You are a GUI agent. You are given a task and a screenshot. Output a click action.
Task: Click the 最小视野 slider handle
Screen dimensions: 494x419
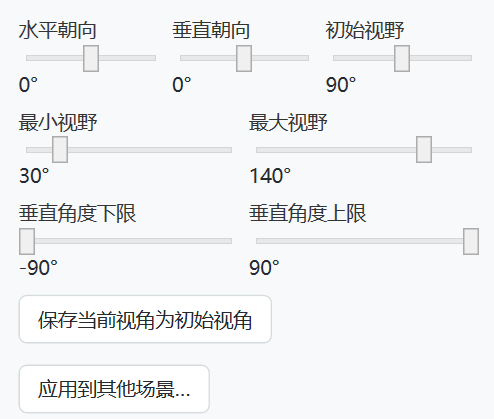pos(60,150)
